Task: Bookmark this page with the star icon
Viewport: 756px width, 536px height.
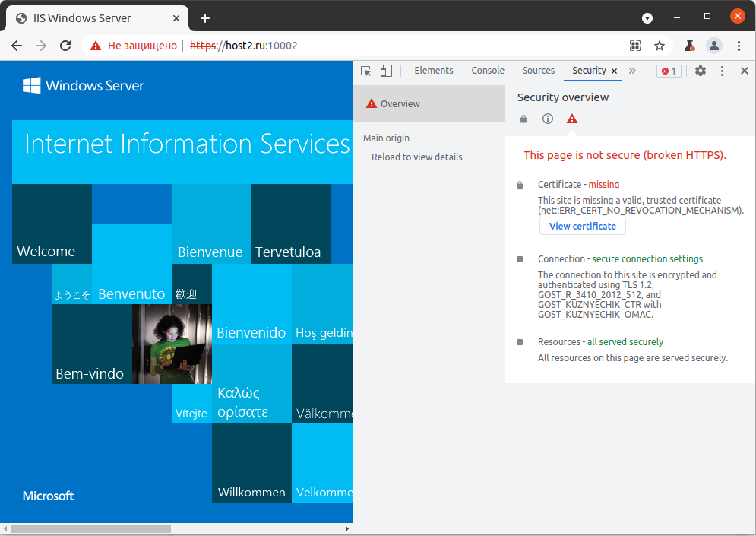Action: [x=660, y=46]
